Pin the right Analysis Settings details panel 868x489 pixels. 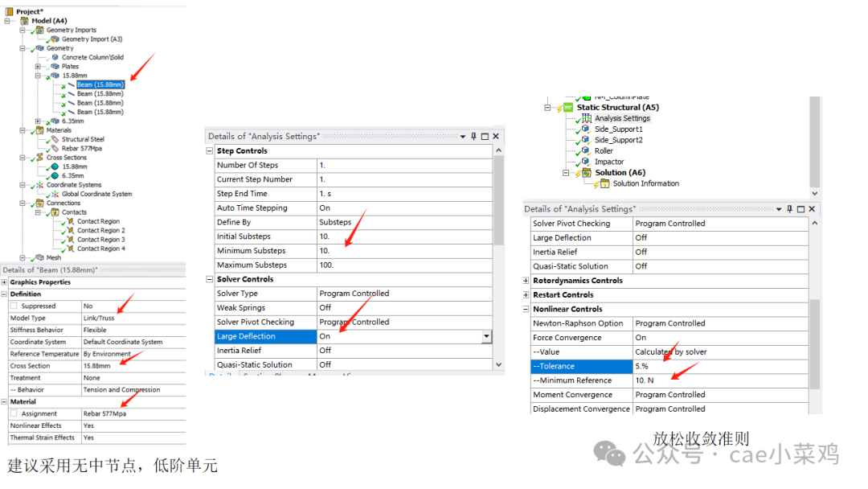tap(790, 209)
